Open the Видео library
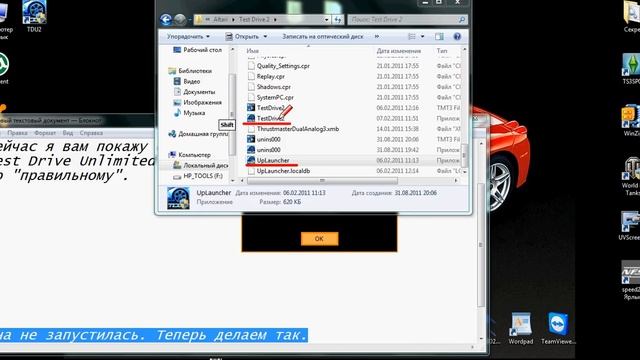640x360 pixels. [x=187, y=82]
